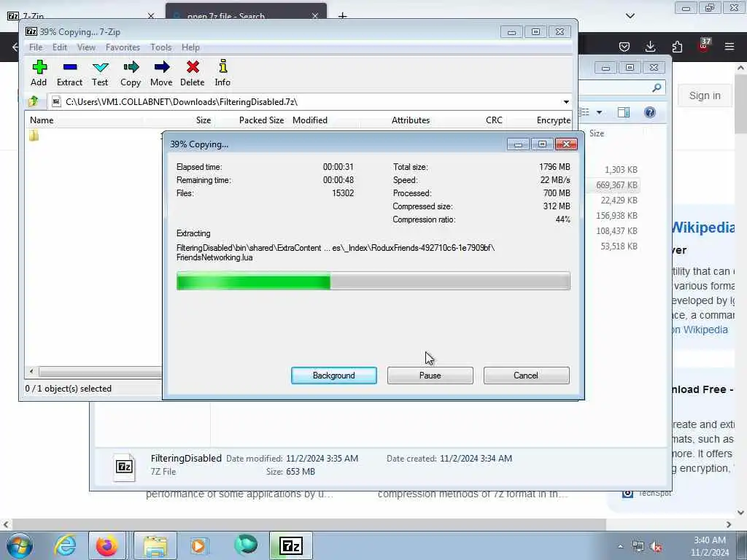Click the Explorer window help icon

click(x=650, y=112)
